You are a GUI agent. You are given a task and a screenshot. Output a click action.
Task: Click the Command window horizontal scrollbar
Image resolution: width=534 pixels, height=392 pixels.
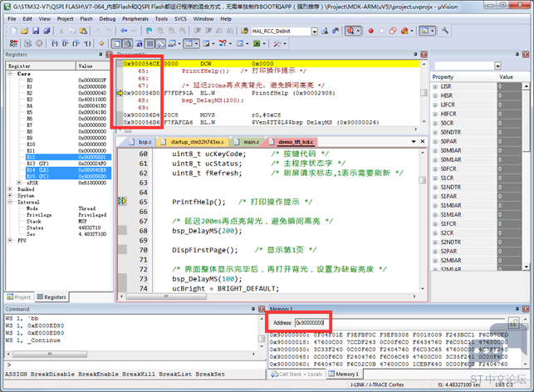tap(50, 354)
